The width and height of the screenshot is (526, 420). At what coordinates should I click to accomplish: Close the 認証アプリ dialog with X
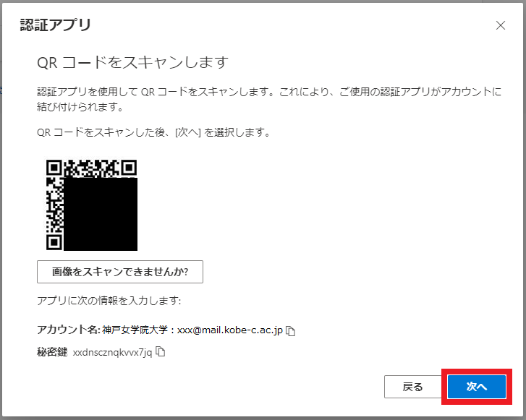point(501,25)
